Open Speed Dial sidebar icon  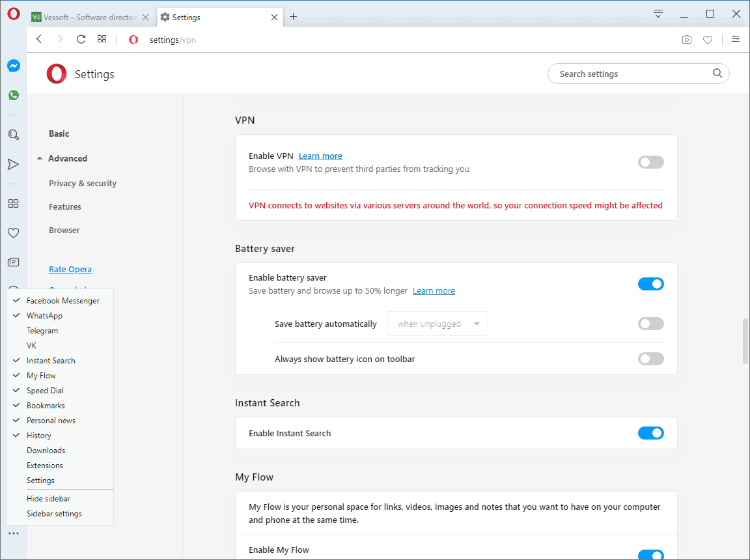point(14,204)
